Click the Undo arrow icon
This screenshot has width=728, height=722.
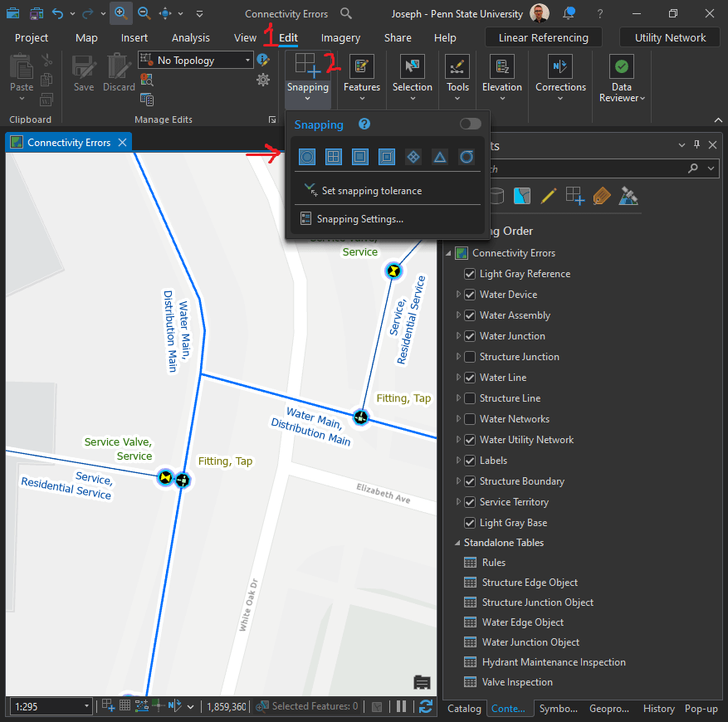pyautogui.click(x=57, y=14)
